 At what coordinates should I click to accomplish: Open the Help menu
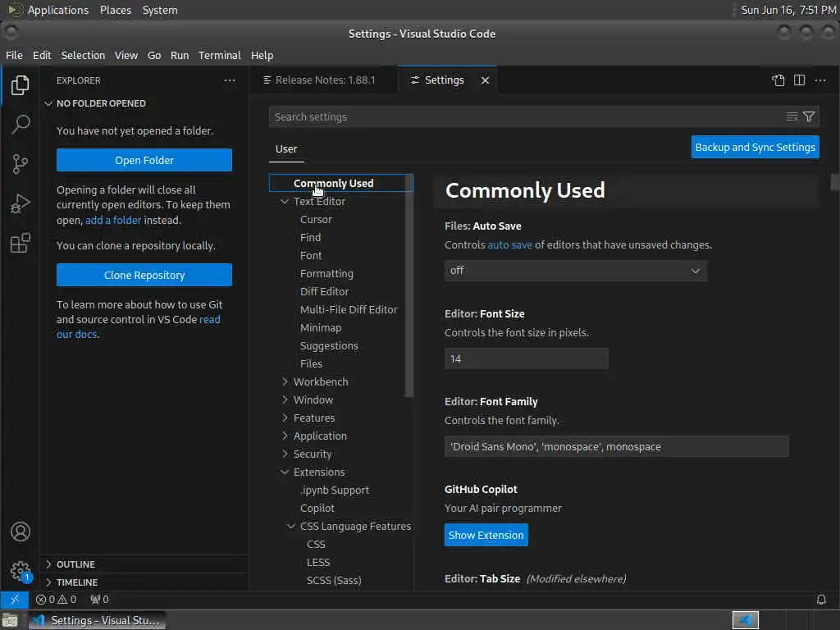(262, 55)
